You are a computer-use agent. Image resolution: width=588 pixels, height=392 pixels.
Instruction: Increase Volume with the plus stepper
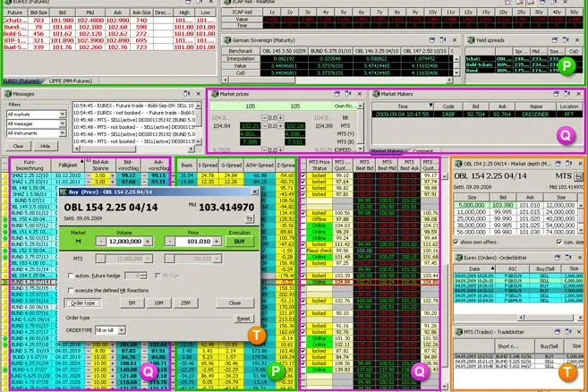[148, 242]
